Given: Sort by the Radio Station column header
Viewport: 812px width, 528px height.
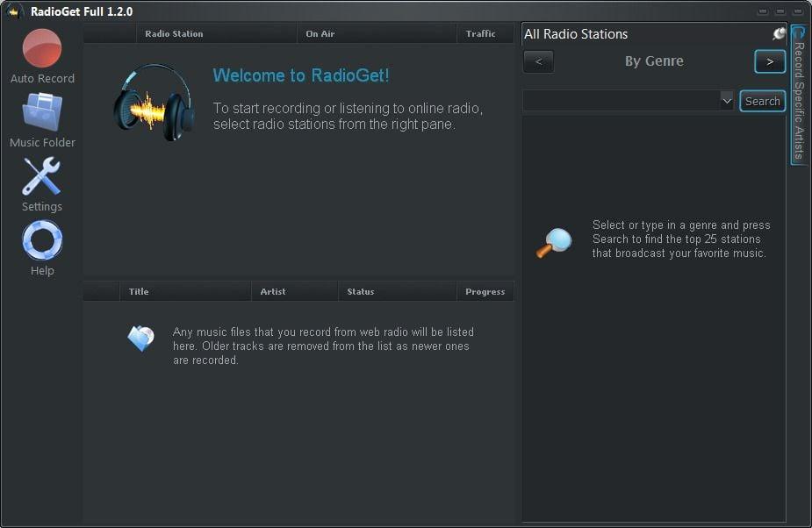Looking at the screenshot, I should coord(174,33).
